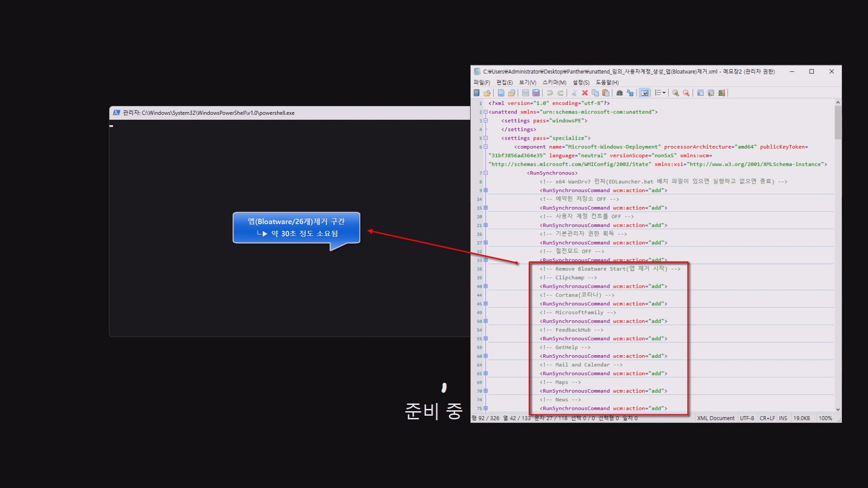This screenshot has width=868, height=488.
Task: Open the list style dropdown arrow
Action: [664, 93]
